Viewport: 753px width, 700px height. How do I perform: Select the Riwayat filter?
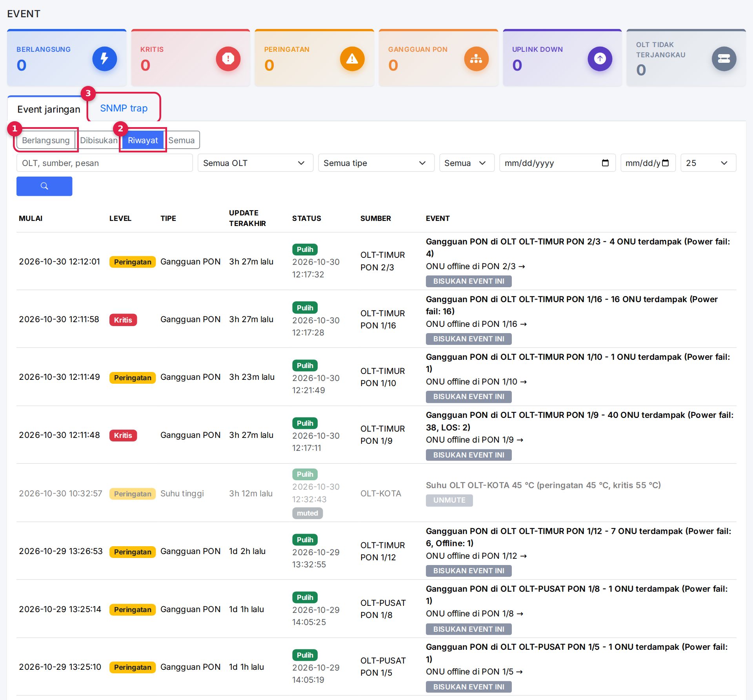point(143,140)
